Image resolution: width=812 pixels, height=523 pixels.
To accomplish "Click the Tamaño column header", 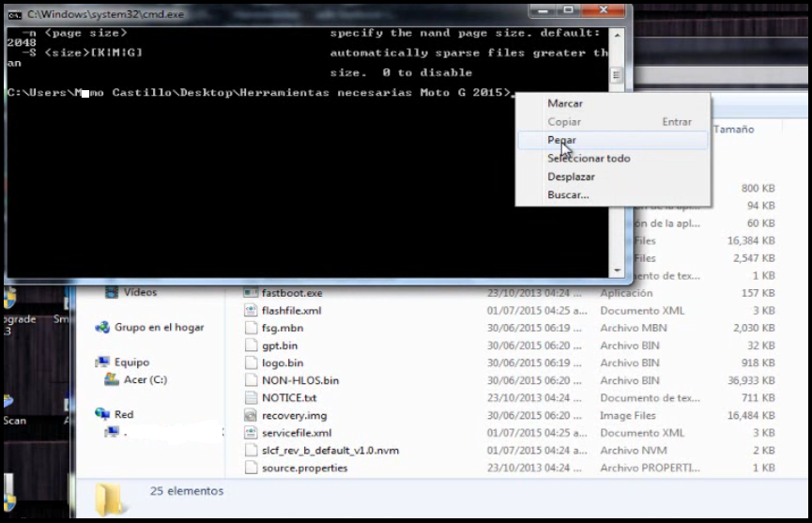I will click(x=733, y=130).
